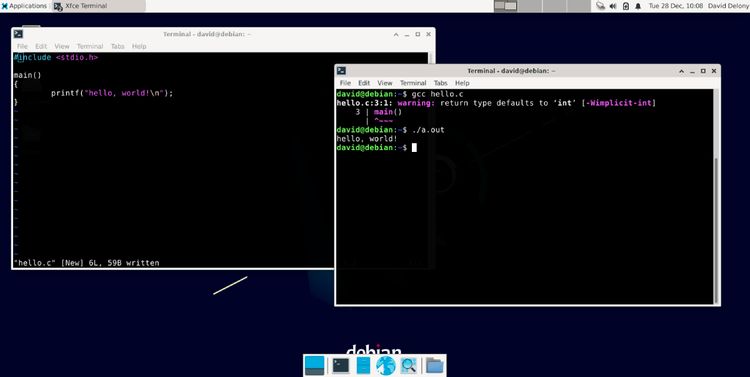Open the View menu in the vim terminal

(62, 46)
